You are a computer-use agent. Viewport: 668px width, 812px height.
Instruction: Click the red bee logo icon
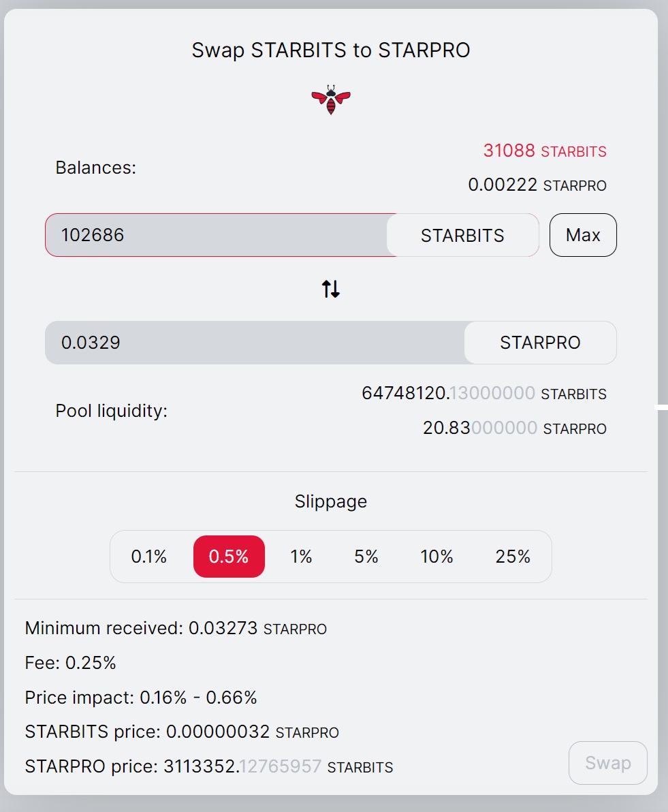click(x=331, y=99)
